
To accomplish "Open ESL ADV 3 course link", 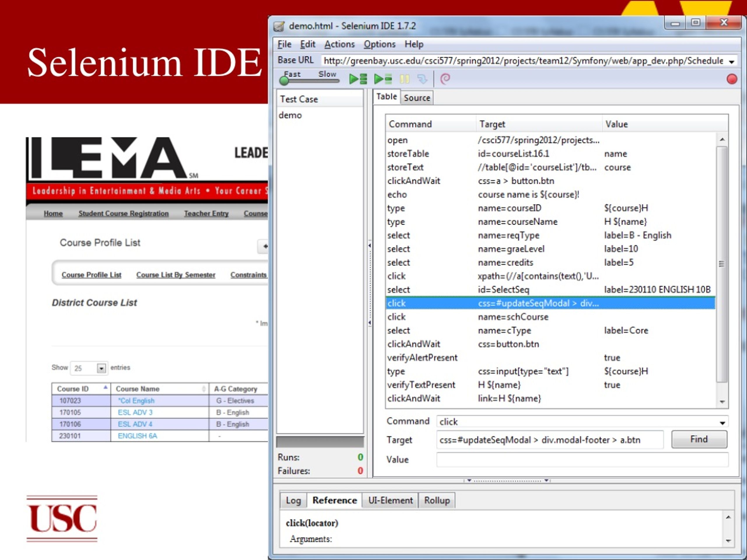I will [135, 412].
